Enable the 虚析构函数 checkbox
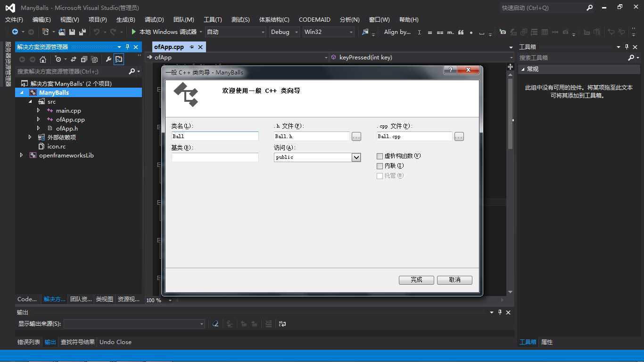 pyautogui.click(x=380, y=156)
